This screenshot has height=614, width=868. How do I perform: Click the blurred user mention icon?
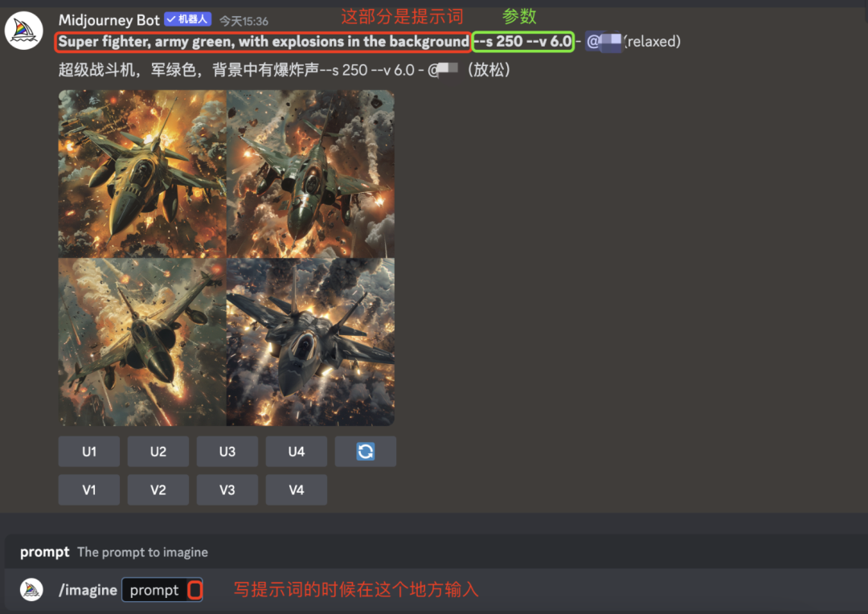[x=605, y=42]
